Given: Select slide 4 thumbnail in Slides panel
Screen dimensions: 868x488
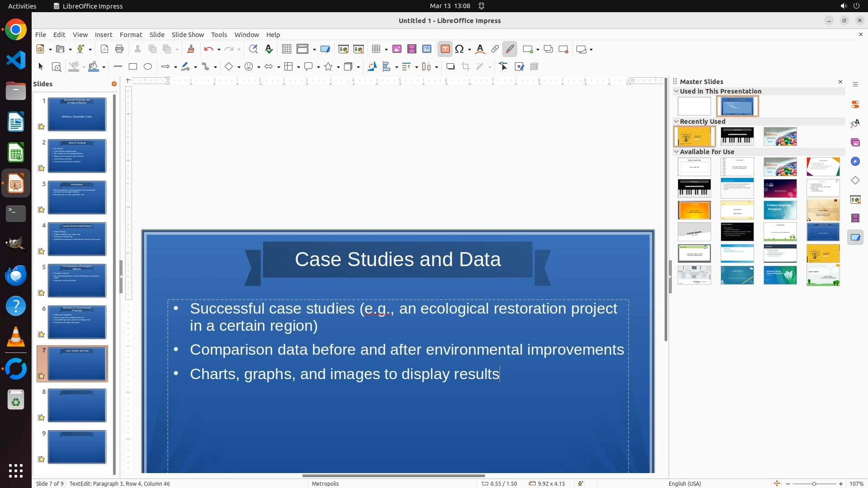Looking at the screenshot, I should tap(77, 239).
